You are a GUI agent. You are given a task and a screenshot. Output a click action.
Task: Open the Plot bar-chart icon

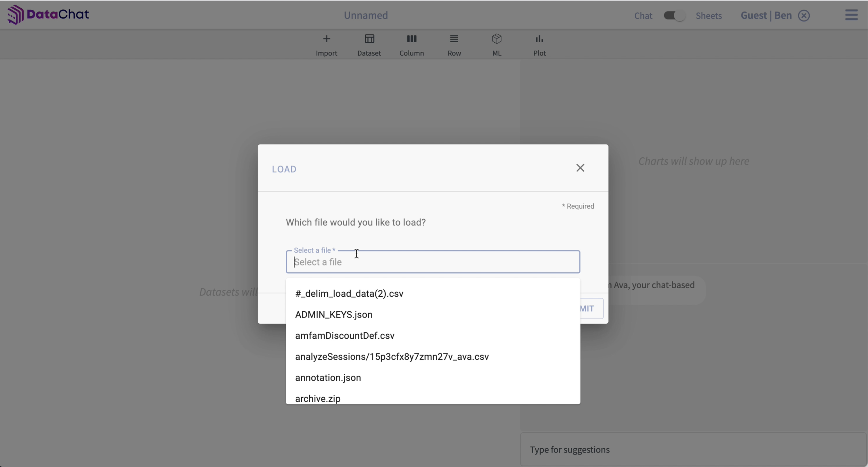click(x=539, y=39)
